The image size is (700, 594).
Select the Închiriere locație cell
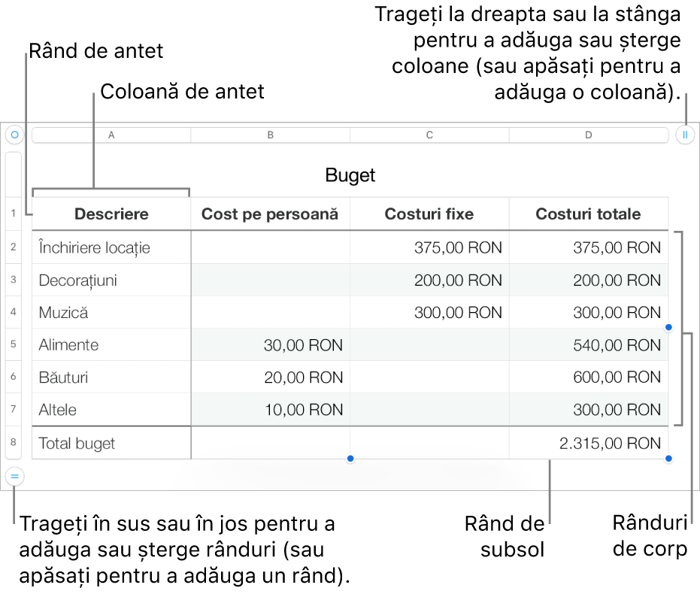(111, 247)
